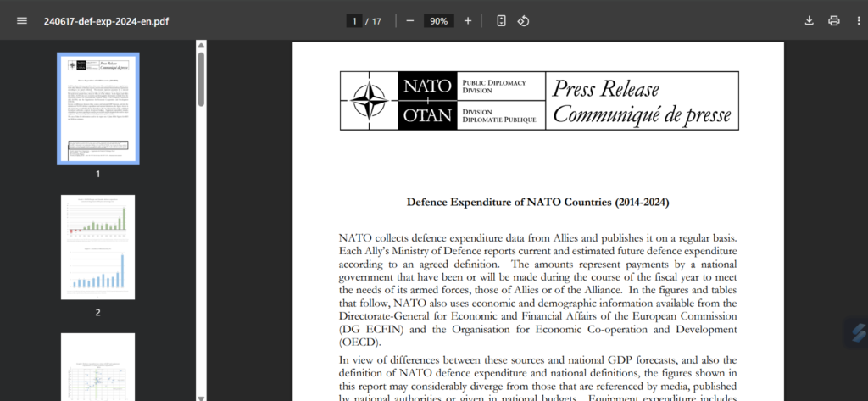Toggle the sidebar menu hamburger icon

(21, 21)
